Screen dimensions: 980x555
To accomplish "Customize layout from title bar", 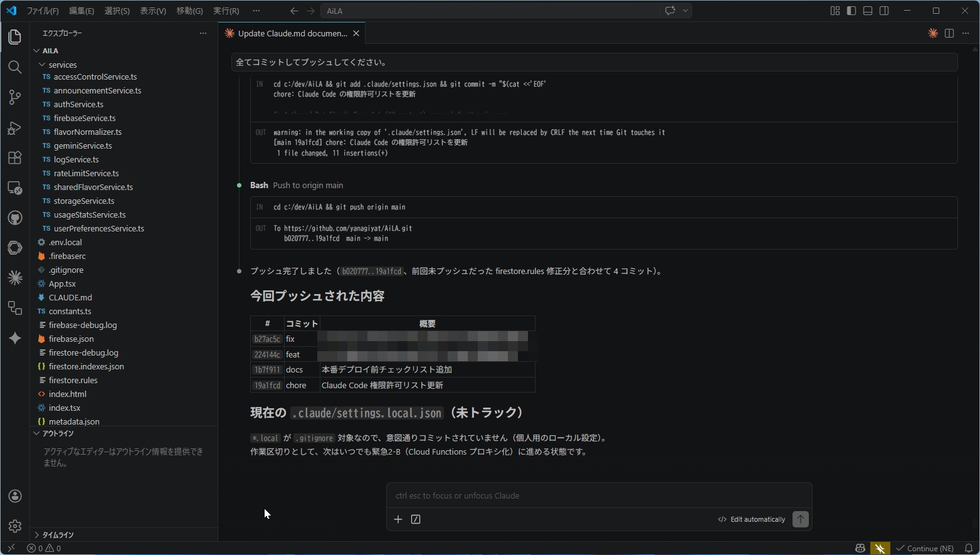I will click(x=835, y=11).
